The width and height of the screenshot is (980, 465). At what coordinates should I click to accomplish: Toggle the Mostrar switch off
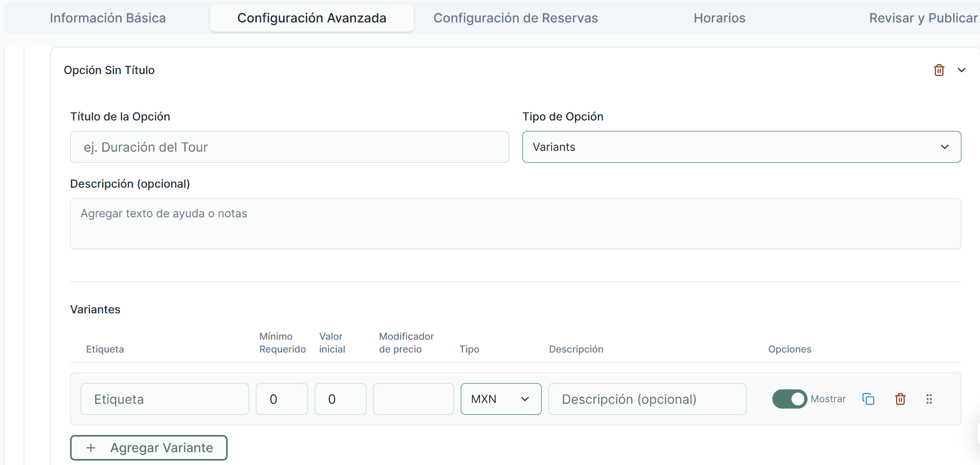tap(789, 399)
